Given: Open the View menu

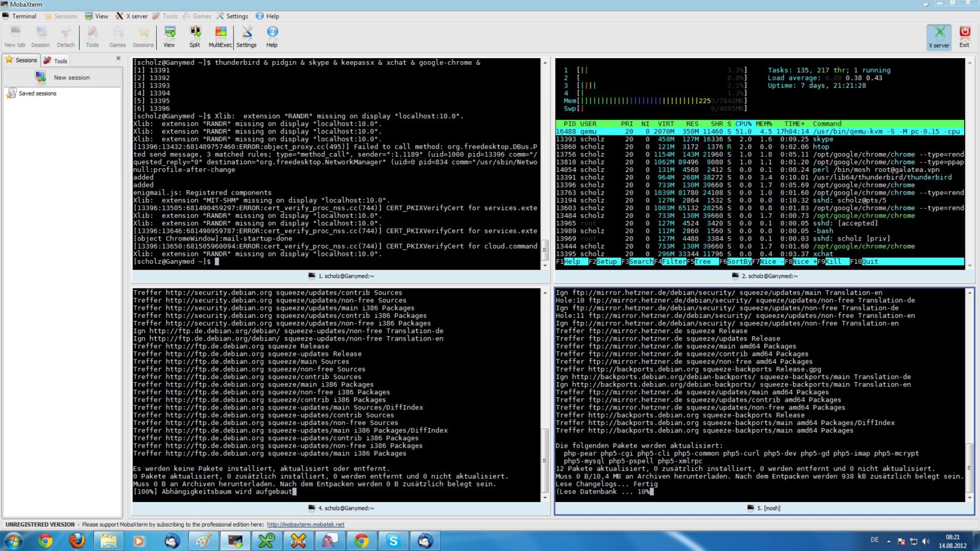Looking at the screenshot, I should click(96, 16).
